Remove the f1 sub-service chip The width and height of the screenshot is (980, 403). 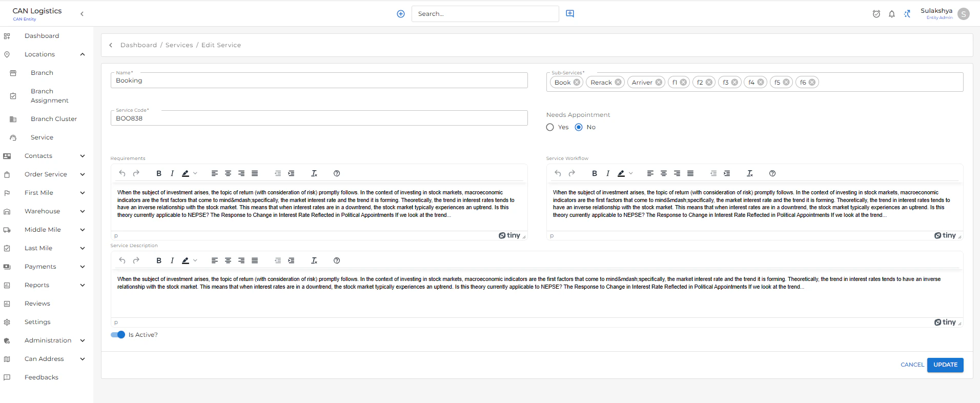click(x=683, y=82)
